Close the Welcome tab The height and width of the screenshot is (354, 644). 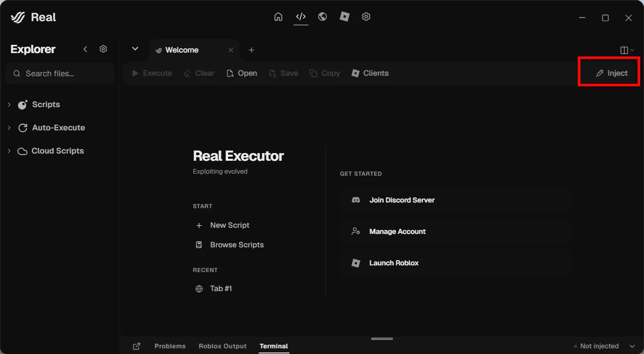tap(231, 50)
